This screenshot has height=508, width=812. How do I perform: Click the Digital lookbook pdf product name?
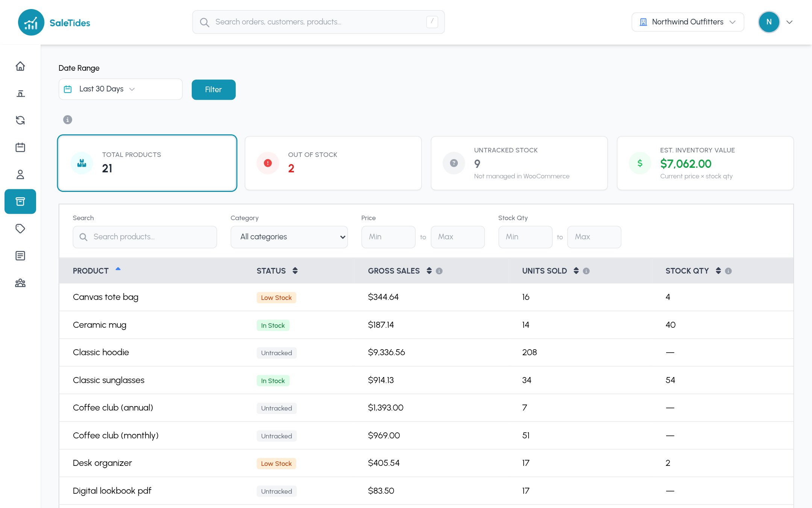click(x=112, y=491)
